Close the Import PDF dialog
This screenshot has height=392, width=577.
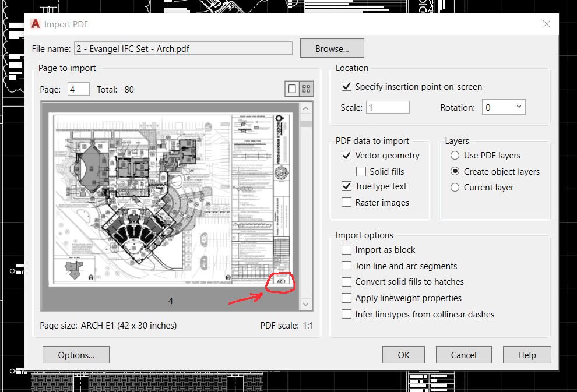point(547,24)
